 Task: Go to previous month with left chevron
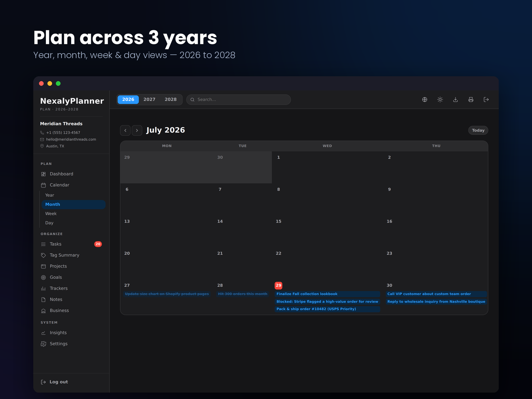(x=125, y=130)
